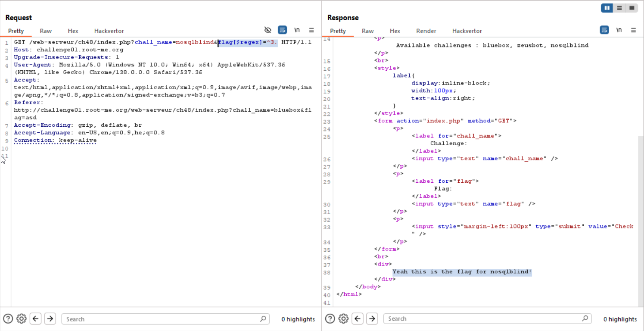The image size is (644, 331).
Task: Select combined tabbed layout icon
Action: (x=632, y=8)
